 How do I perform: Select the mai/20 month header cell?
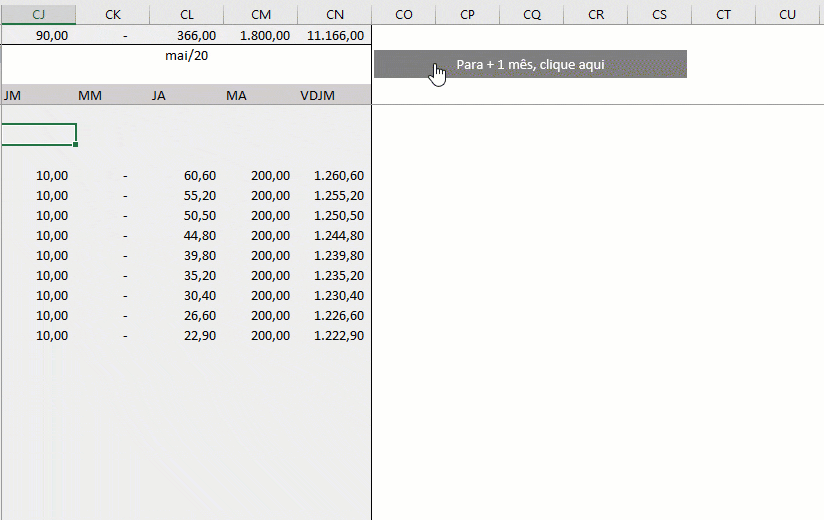pyautogui.click(x=186, y=56)
